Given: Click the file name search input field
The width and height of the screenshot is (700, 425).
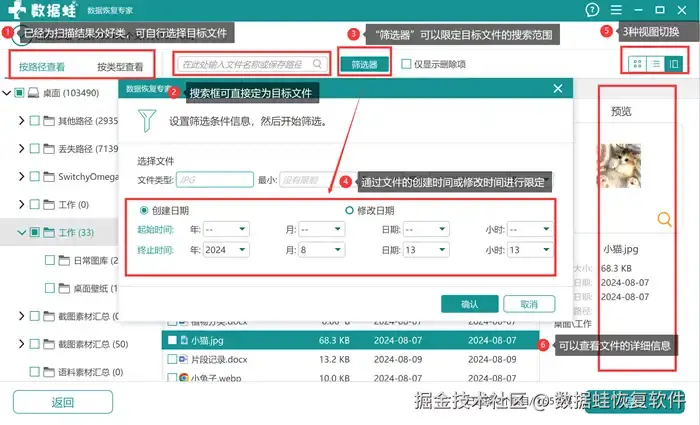Looking at the screenshot, I should [x=251, y=64].
